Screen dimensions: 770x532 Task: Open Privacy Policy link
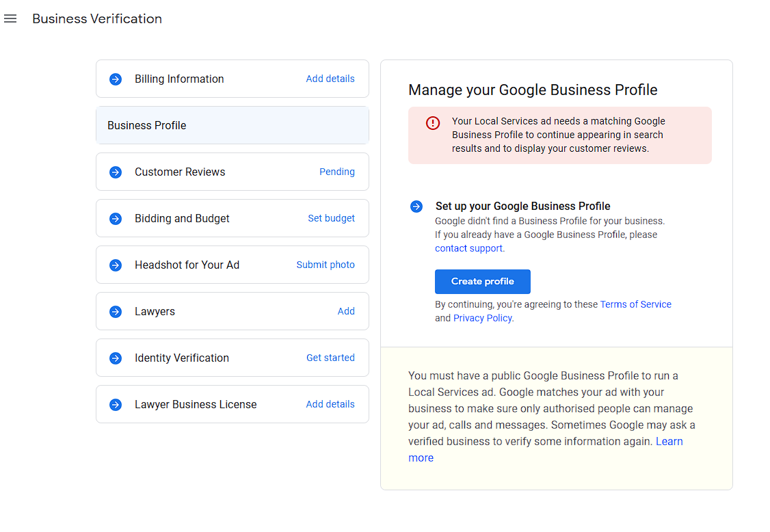point(482,319)
